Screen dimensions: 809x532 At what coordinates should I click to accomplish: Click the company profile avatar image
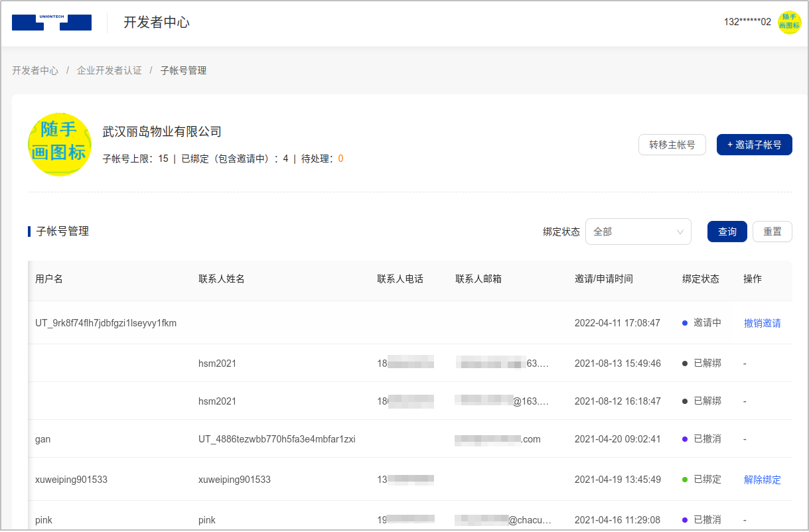(x=59, y=145)
